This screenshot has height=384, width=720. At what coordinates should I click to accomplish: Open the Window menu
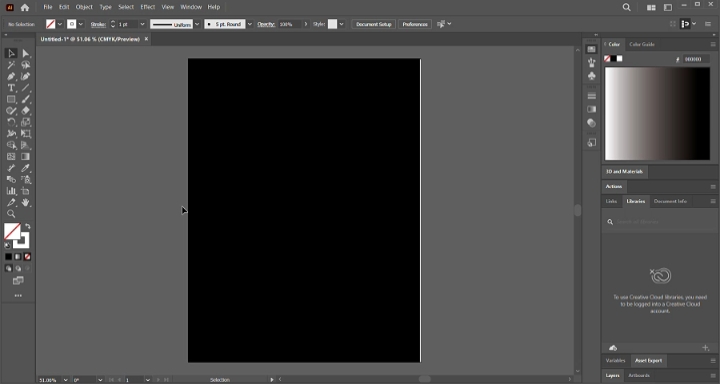(191, 7)
